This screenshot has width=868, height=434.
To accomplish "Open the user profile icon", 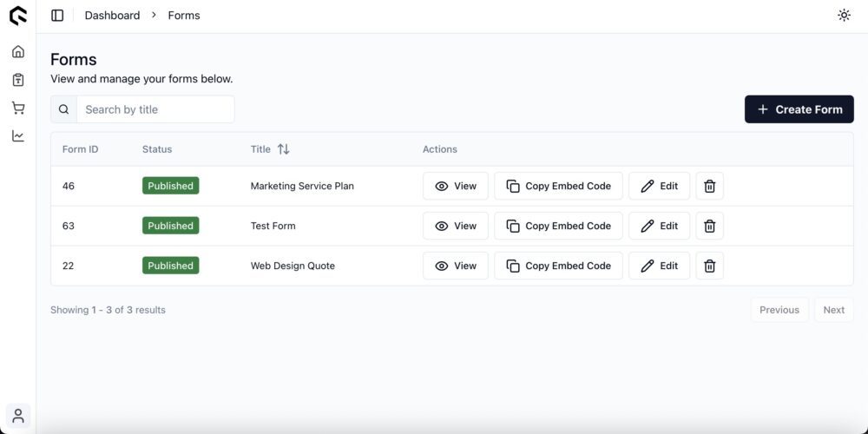I will pyautogui.click(x=18, y=417).
